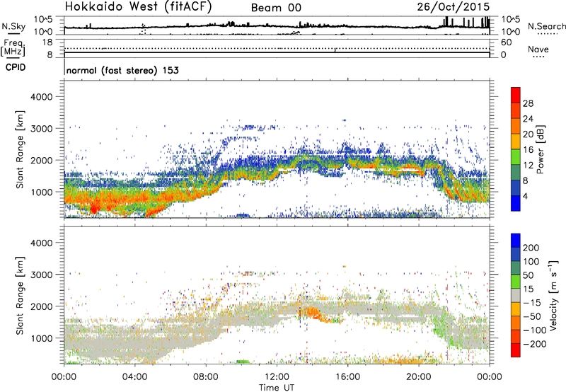Click the 'CPID' label
The image size is (566, 392).
point(16,67)
